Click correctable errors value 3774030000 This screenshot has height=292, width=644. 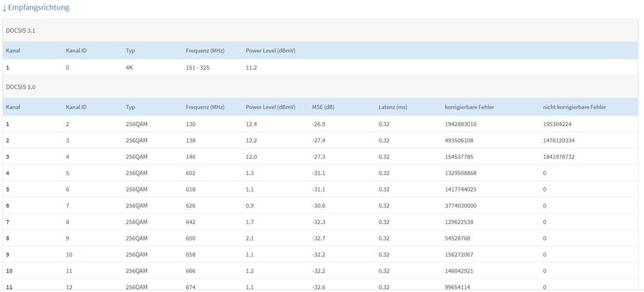click(461, 206)
